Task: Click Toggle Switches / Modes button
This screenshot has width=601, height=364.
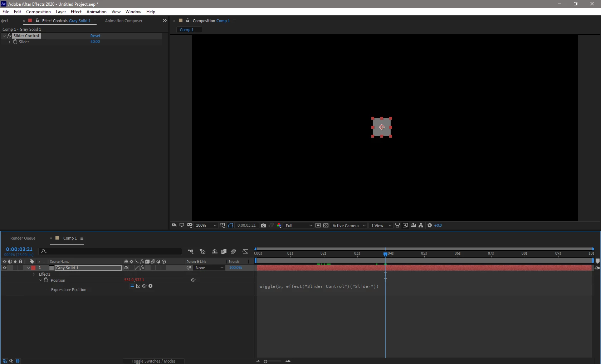Action: [153, 361]
